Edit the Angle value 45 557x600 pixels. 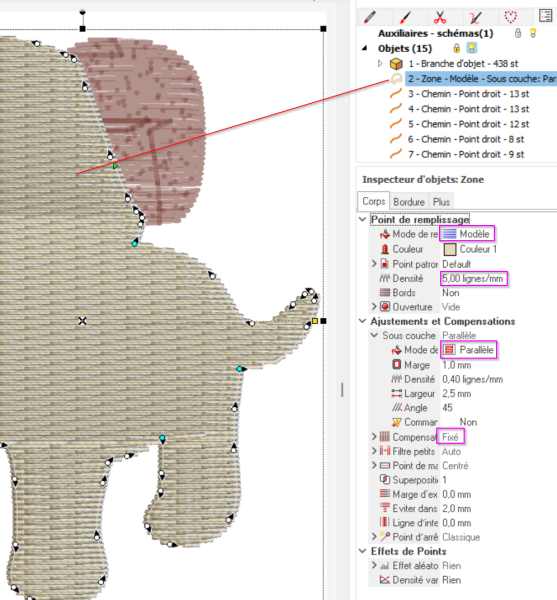coord(448,408)
